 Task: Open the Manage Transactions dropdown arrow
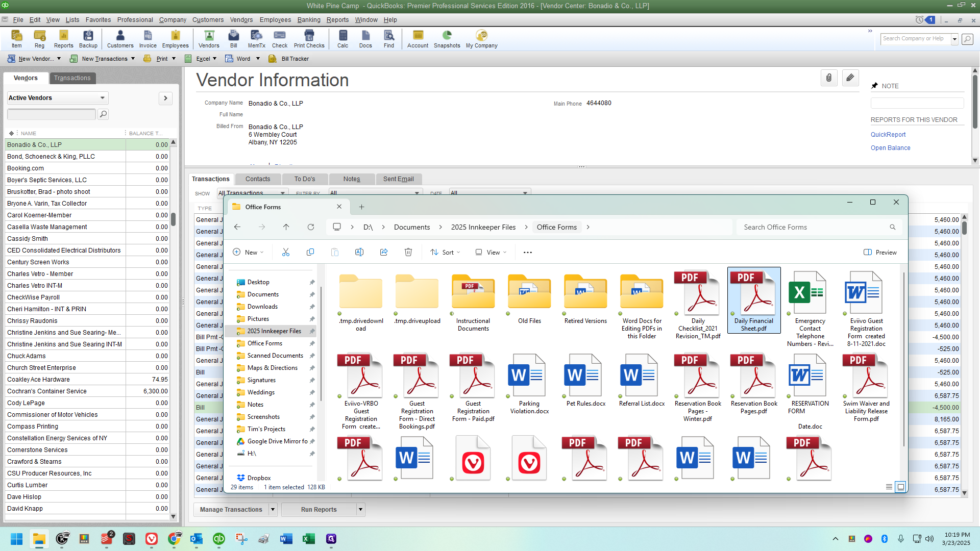273,509
